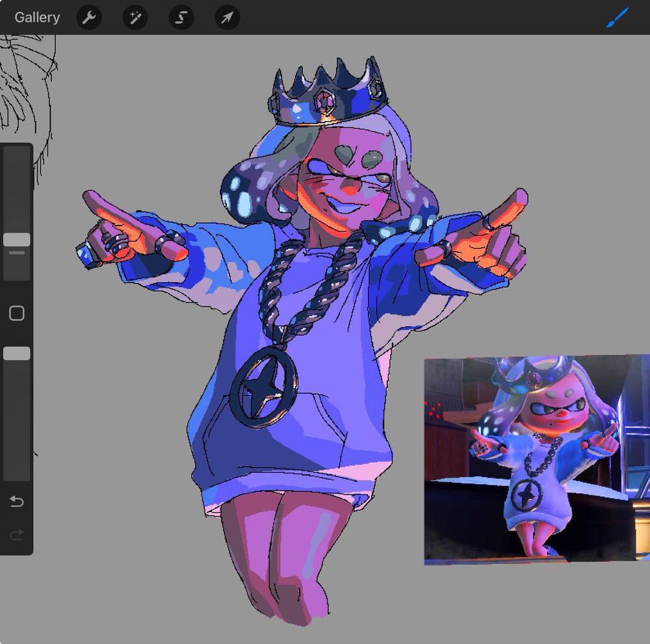Activate the Transform arrow tool

pyautogui.click(x=227, y=18)
